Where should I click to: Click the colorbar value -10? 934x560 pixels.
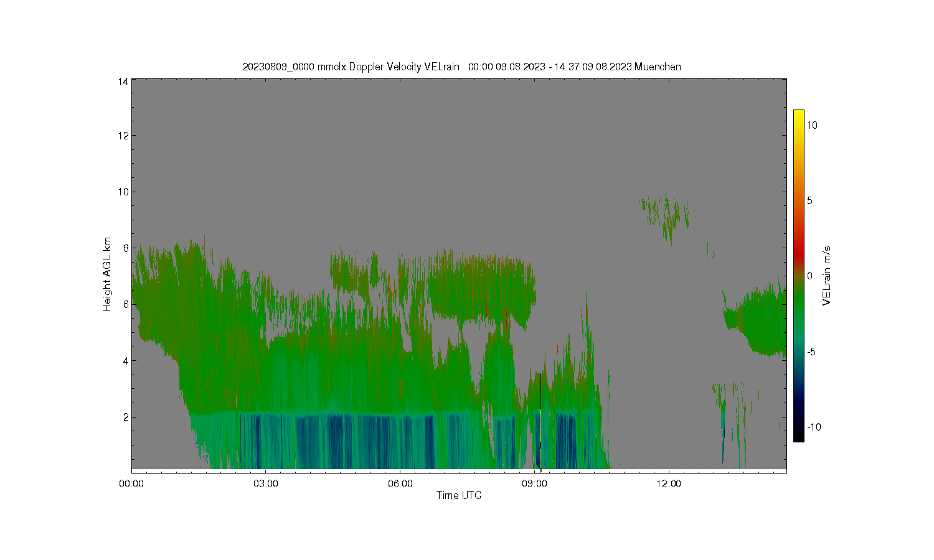coord(814,427)
